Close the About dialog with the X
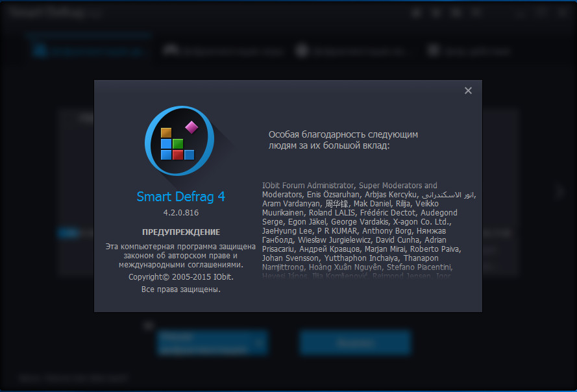577x392 pixels. (x=468, y=91)
